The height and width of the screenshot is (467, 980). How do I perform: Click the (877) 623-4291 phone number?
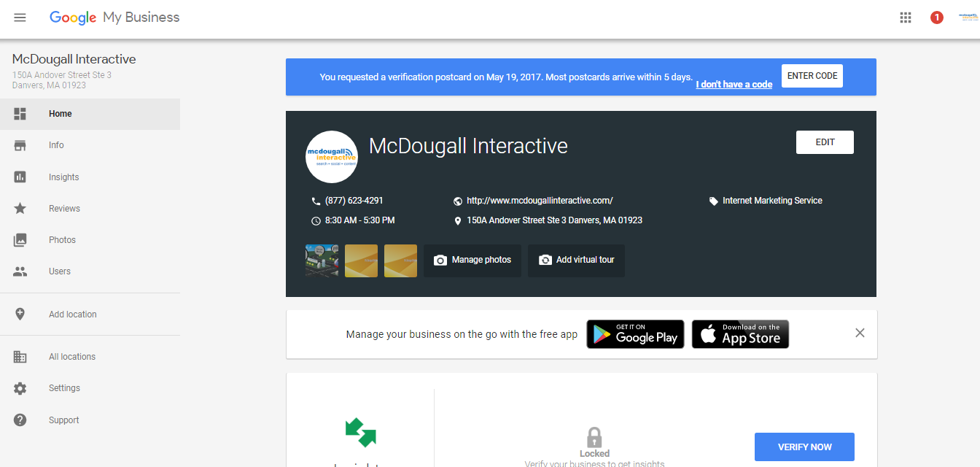tap(354, 201)
